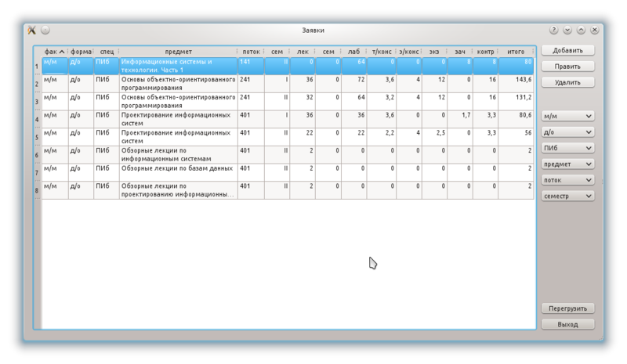The image size is (627, 364).
Task: Open the поток dropdown
Action: (x=567, y=180)
